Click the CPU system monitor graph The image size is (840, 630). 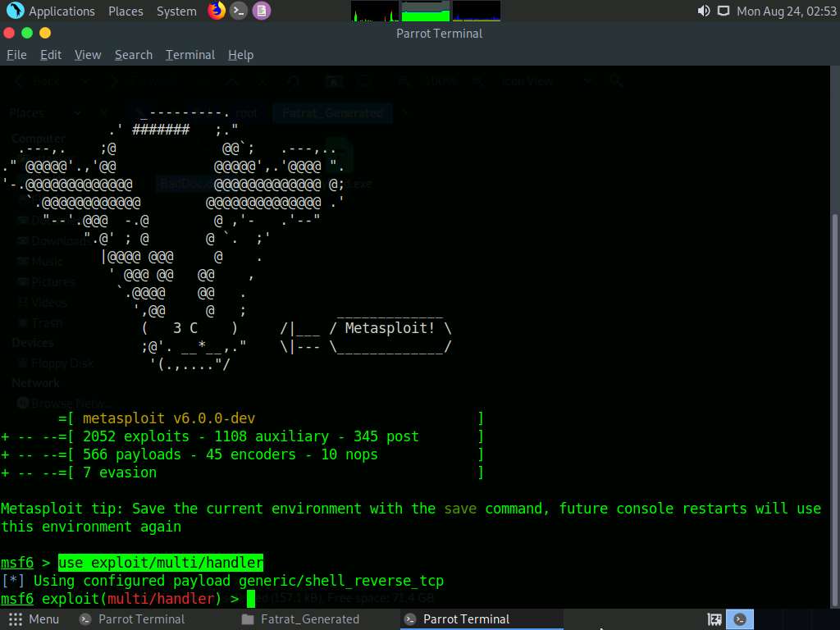pos(374,11)
